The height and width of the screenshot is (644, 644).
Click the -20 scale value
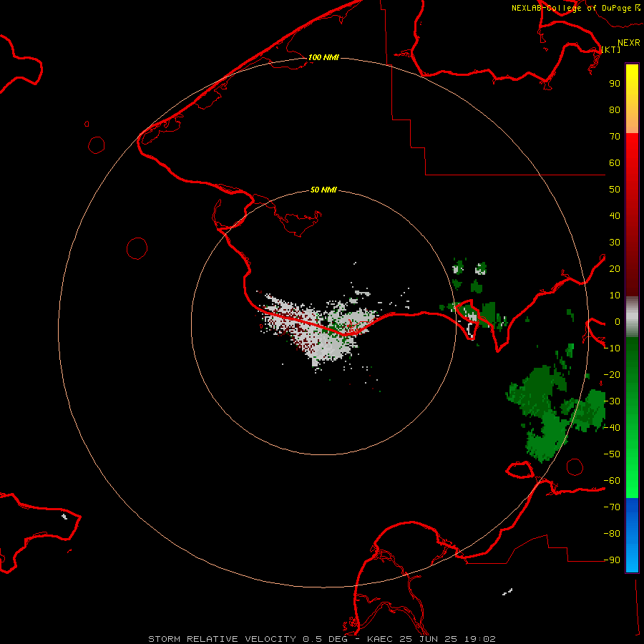(612, 374)
